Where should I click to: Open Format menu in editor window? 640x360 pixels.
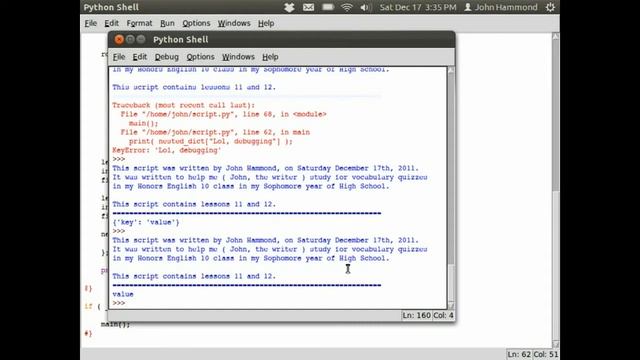[139, 23]
